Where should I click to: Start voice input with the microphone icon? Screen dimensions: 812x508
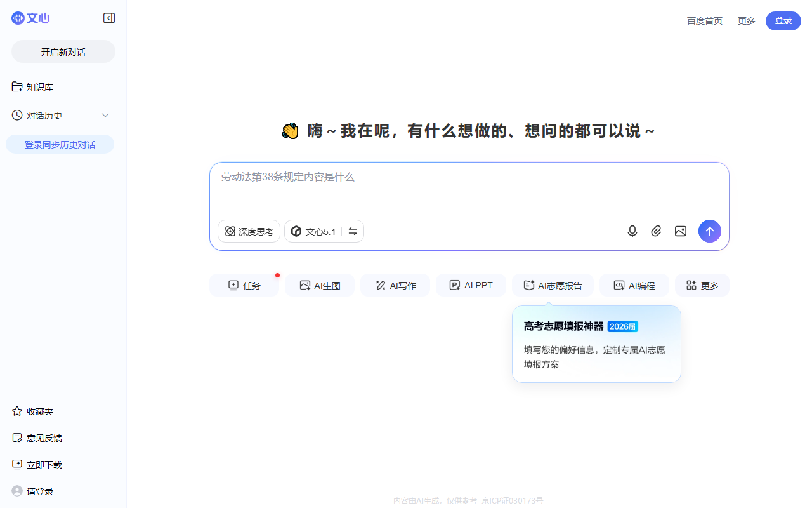click(x=632, y=231)
